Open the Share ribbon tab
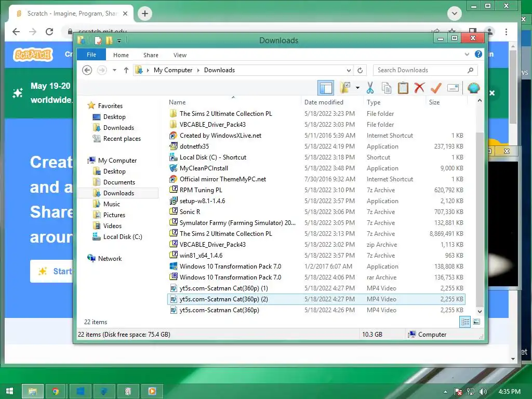The height and width of the screenshot is (399, 532). [x=151, y=55]
